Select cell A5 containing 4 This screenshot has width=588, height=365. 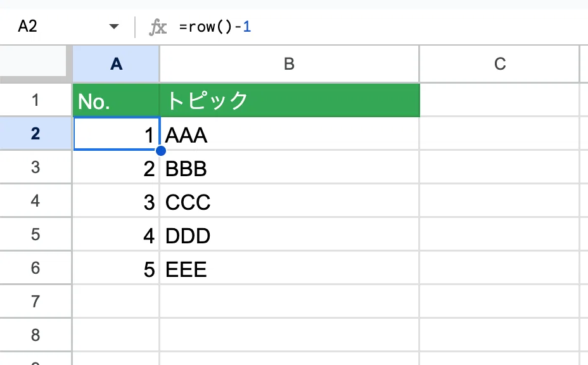click(116, 234)
